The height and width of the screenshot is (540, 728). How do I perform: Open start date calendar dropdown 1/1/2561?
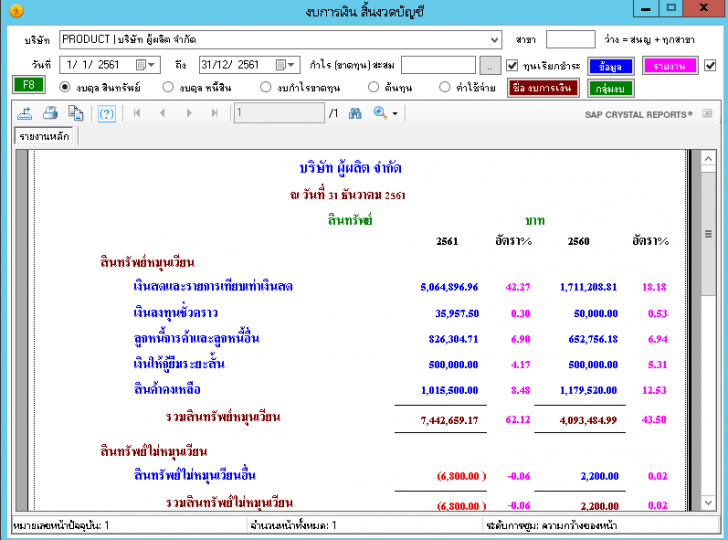tap(145, 65)
